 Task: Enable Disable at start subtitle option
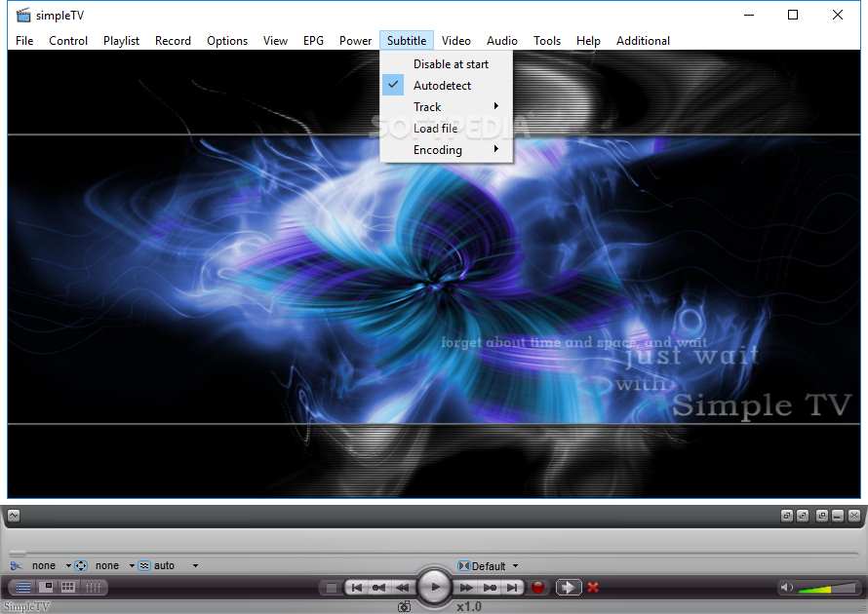point(446,64)
